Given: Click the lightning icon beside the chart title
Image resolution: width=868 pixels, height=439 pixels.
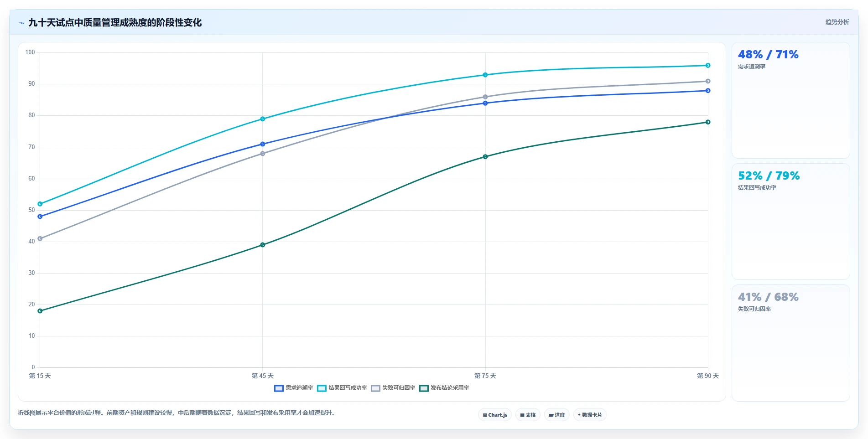Looking at the screenshot, I should click(x=21, y=23).
